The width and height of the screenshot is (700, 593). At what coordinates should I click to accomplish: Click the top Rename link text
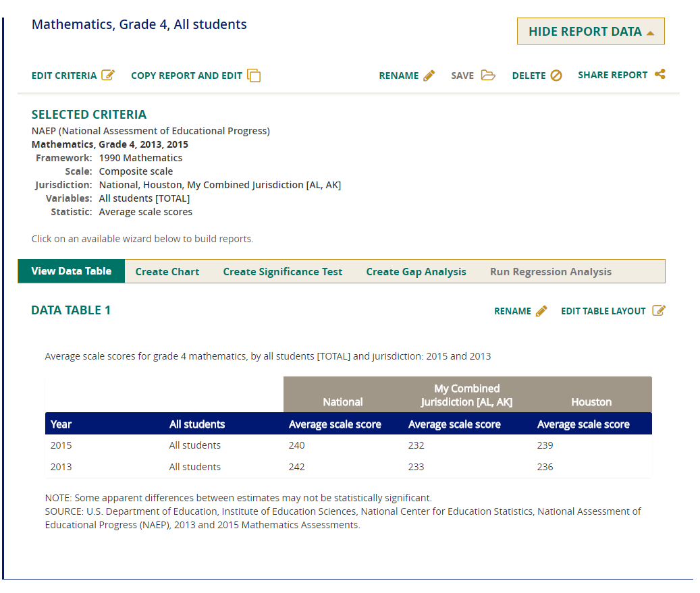pos(399,76)
